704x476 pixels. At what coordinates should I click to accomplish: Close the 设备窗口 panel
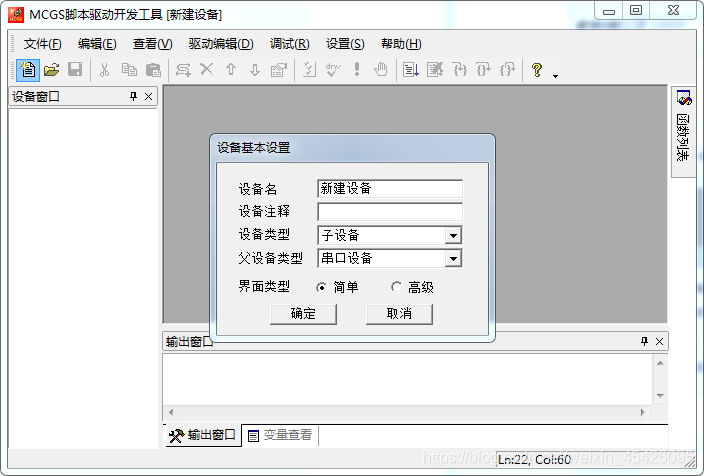149,96
